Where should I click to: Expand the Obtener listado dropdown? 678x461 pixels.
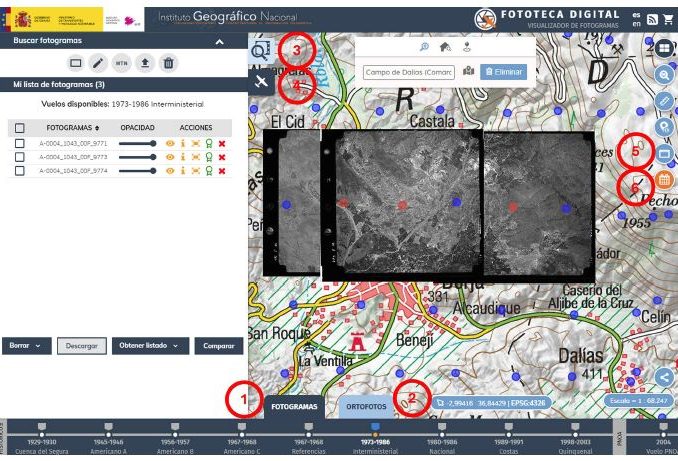(150, 346)
